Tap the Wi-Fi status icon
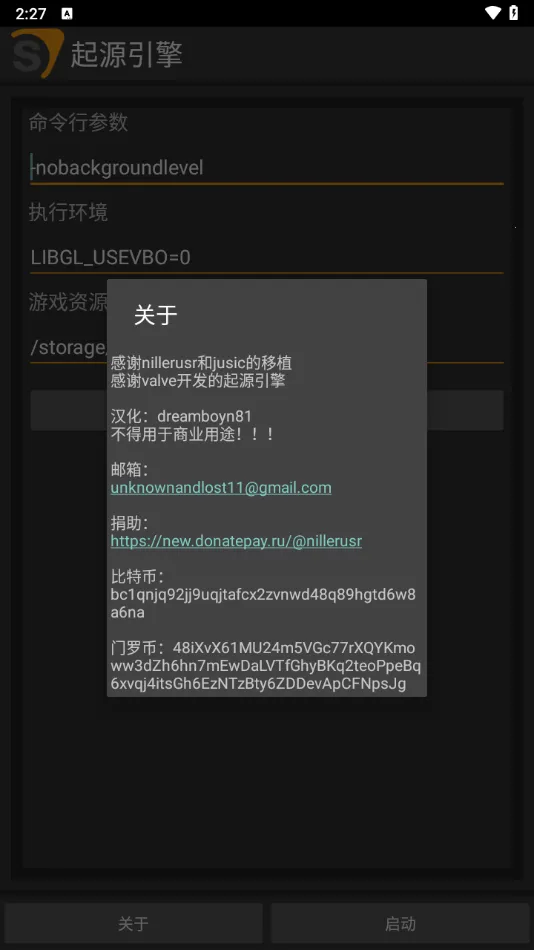The width and height of the screenshot is (534, 950). pyautogui.click(x=492, y=13)
